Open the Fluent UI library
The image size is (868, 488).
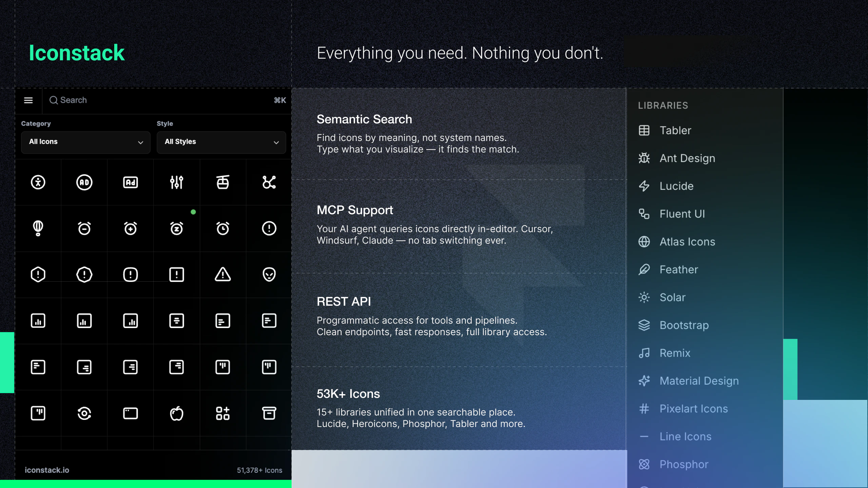tap(671, 214)
